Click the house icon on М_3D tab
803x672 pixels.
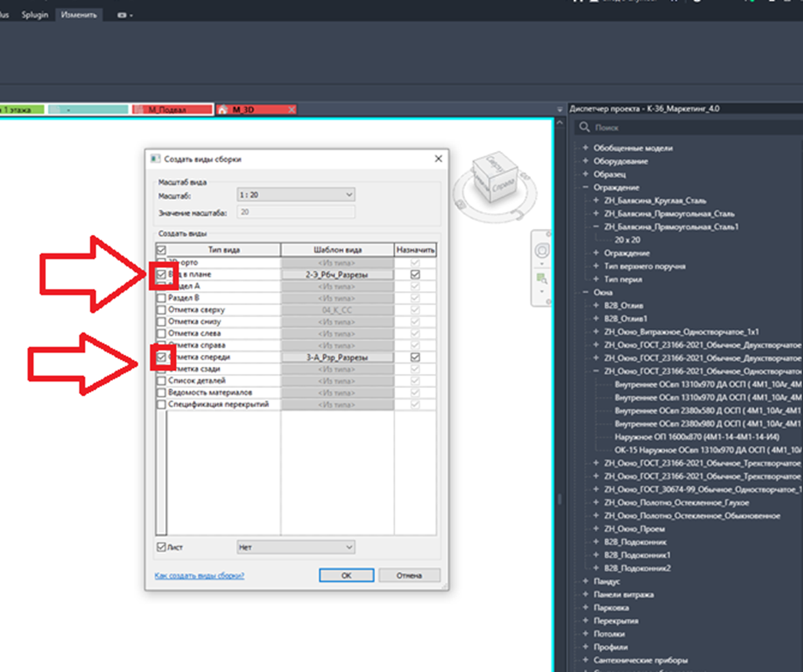[x=223, y=110]
